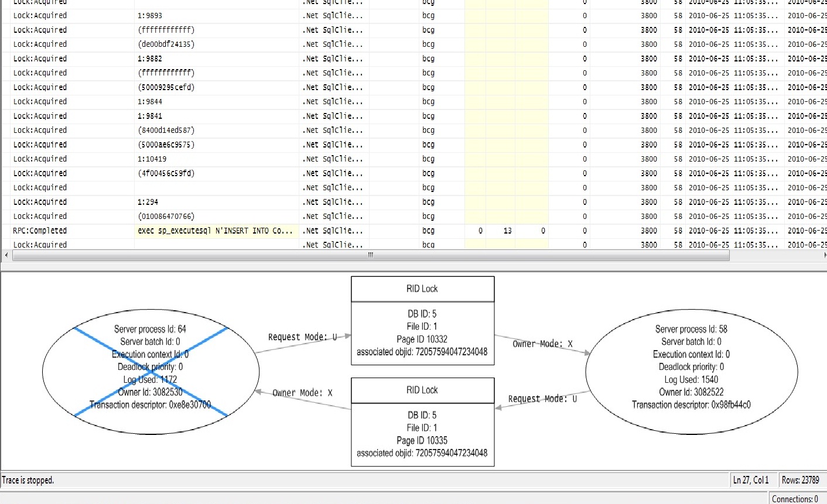Viewport: 827px width, 504px height.
Task: Select the RPC:Completed event row
Action: 40,231
